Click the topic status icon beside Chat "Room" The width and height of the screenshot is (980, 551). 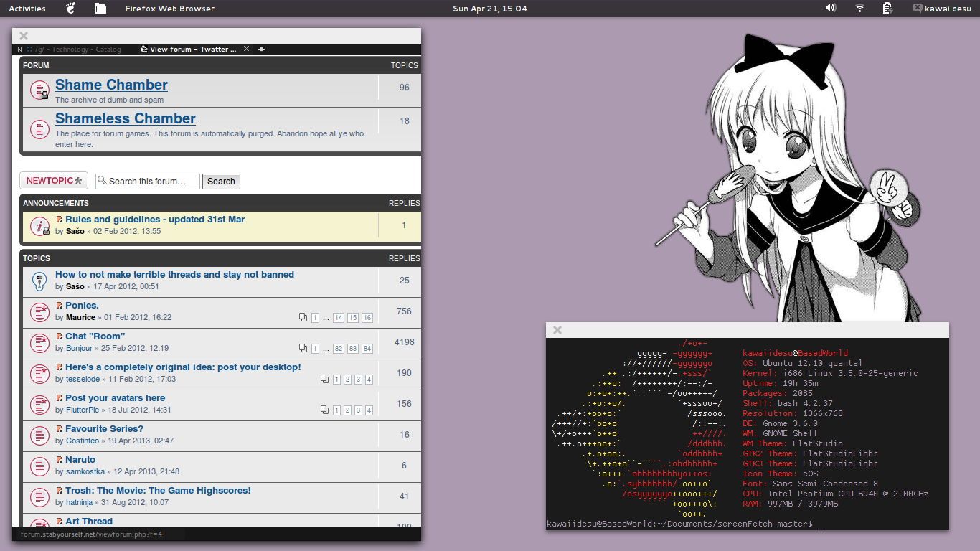(x=39, y=344)
